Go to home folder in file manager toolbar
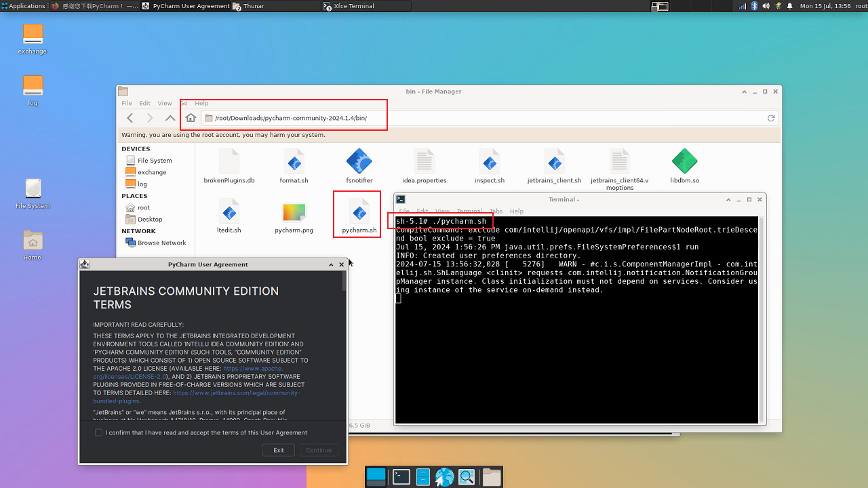868x488 pixels. point(191,118)
